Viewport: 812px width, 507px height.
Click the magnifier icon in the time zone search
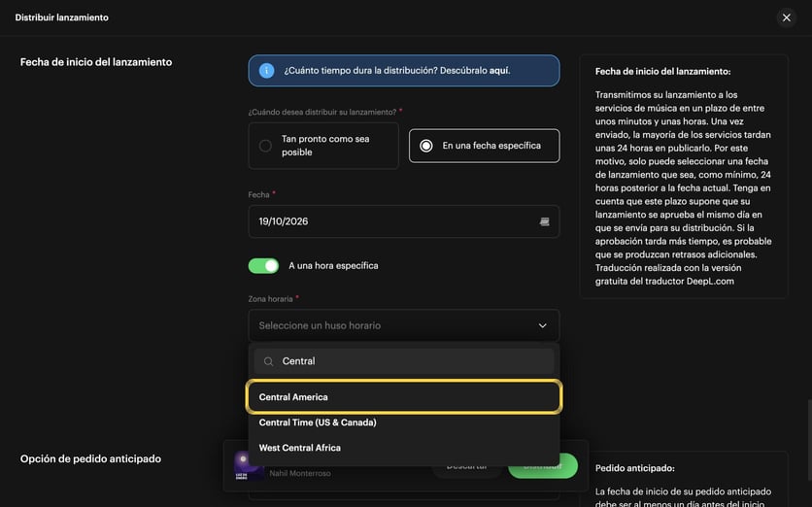[x=268, y=361]
